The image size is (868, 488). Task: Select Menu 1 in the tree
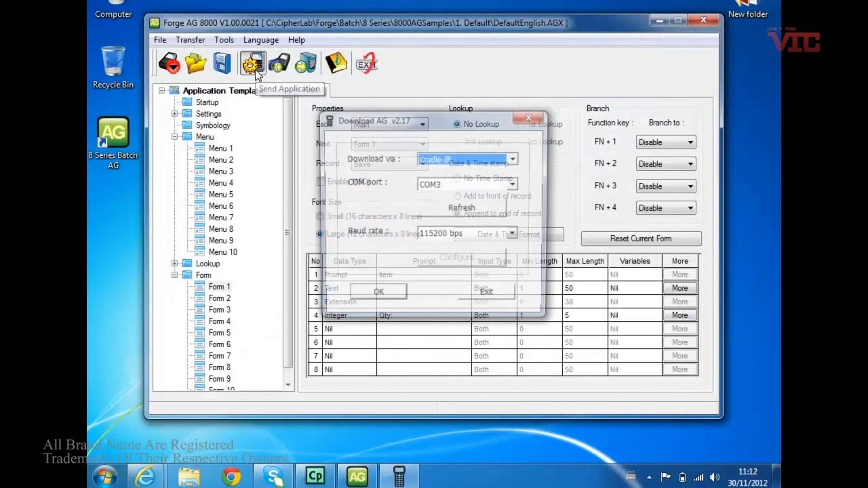point(220,148)
